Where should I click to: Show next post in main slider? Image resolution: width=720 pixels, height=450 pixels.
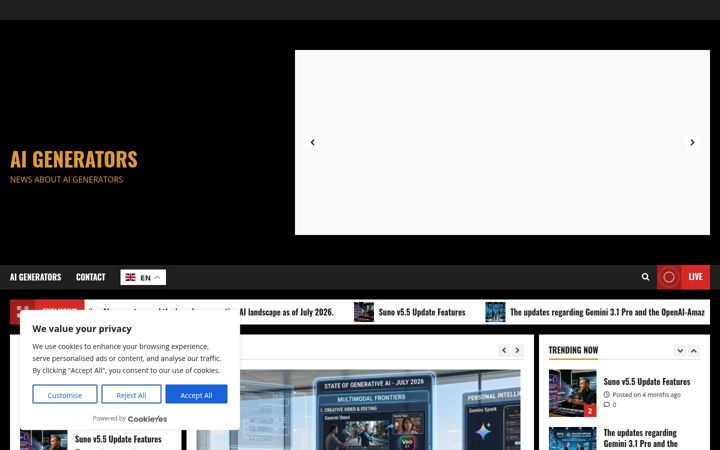click(x=518, y=350)
